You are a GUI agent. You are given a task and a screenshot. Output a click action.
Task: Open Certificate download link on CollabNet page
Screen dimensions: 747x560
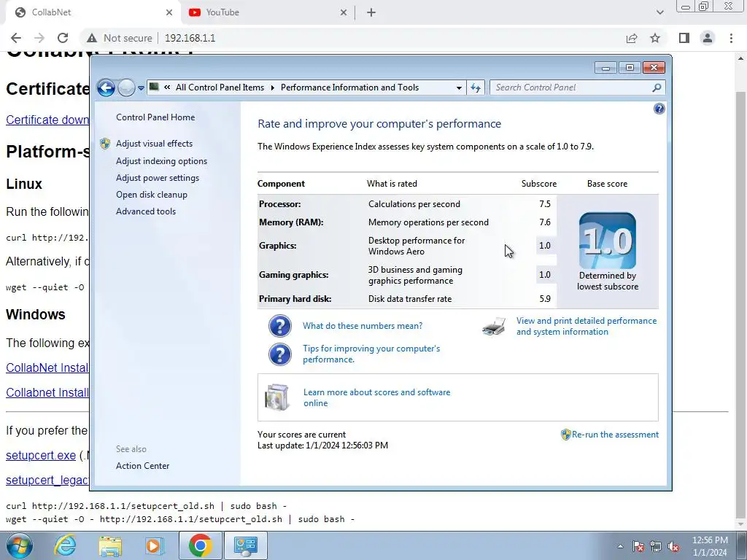coord(47,120)
